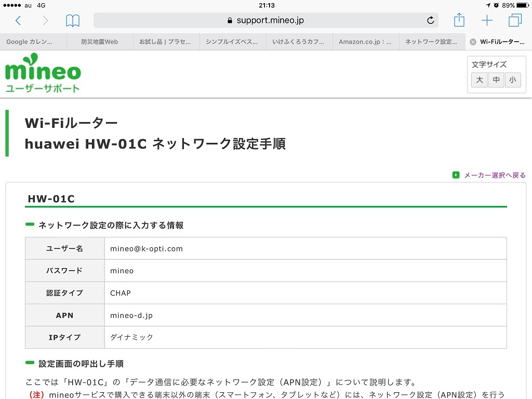Open the share sheet icon
Image resolution: width=532 pixels, height=399 pixels.
click(x=459, y=20)
